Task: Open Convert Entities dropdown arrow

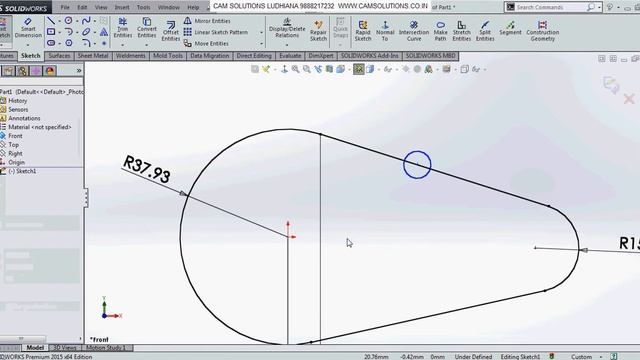Action: (147, 44)
